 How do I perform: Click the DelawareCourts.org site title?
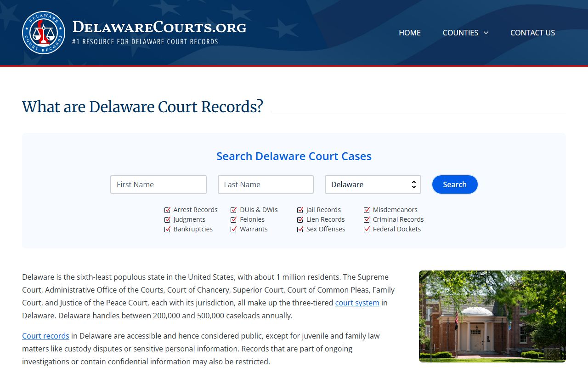click(159, 27)
